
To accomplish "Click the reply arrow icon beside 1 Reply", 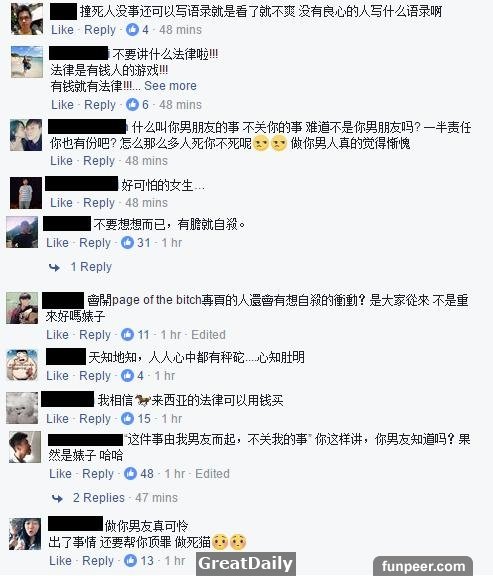I will (x=54, y=267).
